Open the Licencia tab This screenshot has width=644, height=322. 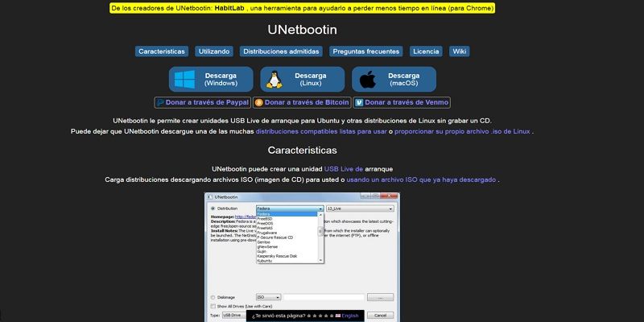[426, 52]
